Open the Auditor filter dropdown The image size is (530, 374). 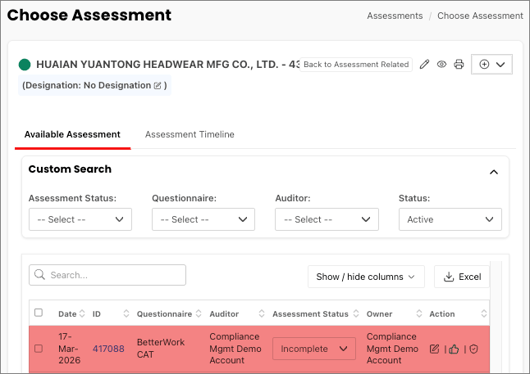click(327, 219)
